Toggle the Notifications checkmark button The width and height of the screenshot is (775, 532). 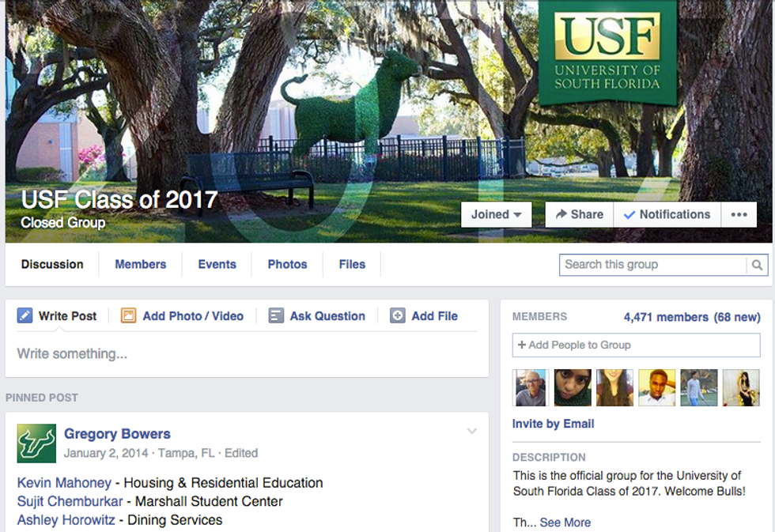[x=667, y=214]
